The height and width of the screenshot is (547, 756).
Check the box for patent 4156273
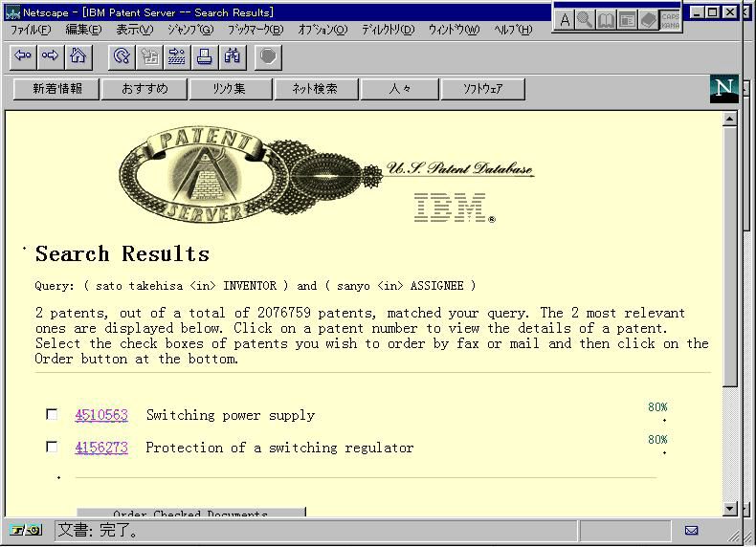click(x=52, y=448)
